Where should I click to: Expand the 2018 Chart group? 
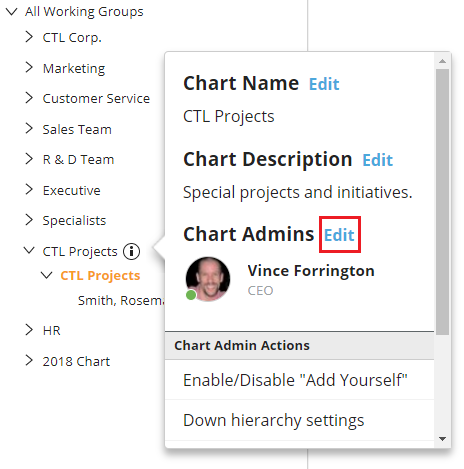29,360
